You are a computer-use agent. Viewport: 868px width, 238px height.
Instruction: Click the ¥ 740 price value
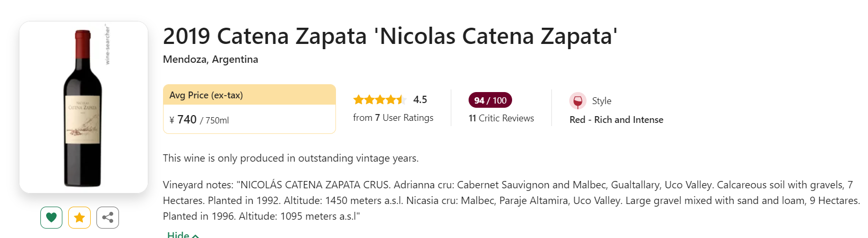click(x=183, y=120)
